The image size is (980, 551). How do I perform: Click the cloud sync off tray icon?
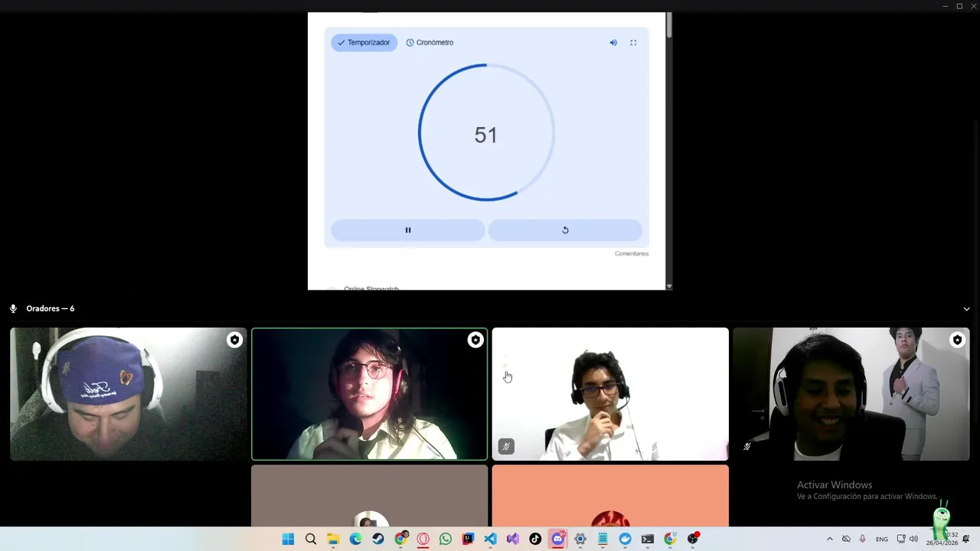click(x=846, y=539)
